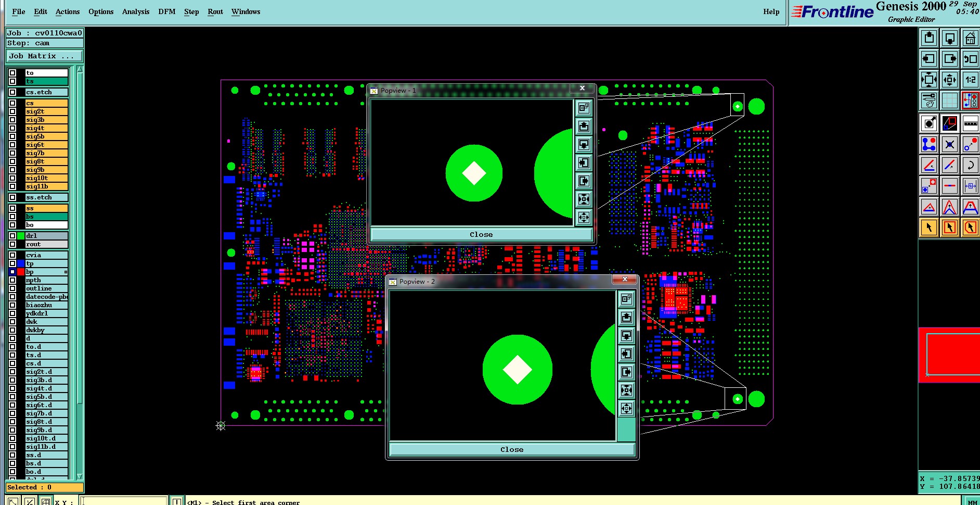Open the Rout menu
Screen dimensions: 980x505
(215, 11)
